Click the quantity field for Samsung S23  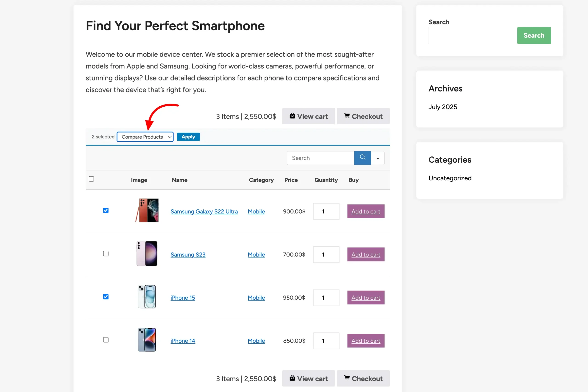click(x=326, y=255)
